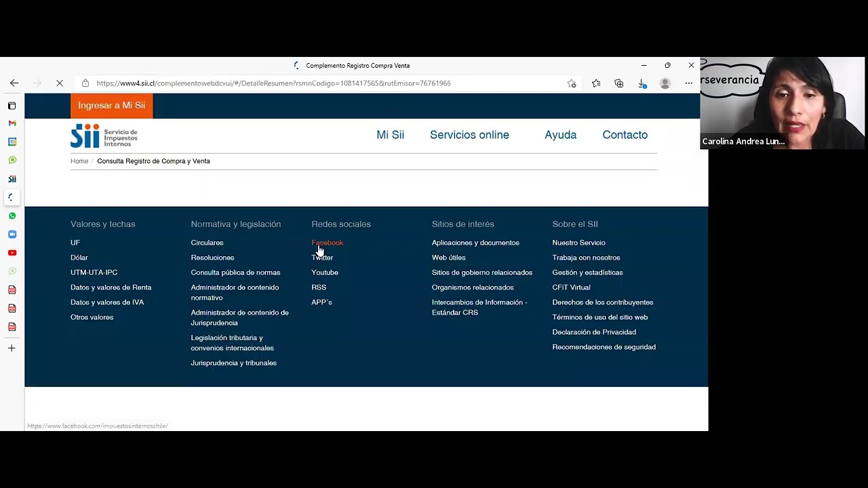Open Consulta pública de normas link
The height and width of the screenshot is (488, 868).
pyautogui.click(x=235, y=272)
